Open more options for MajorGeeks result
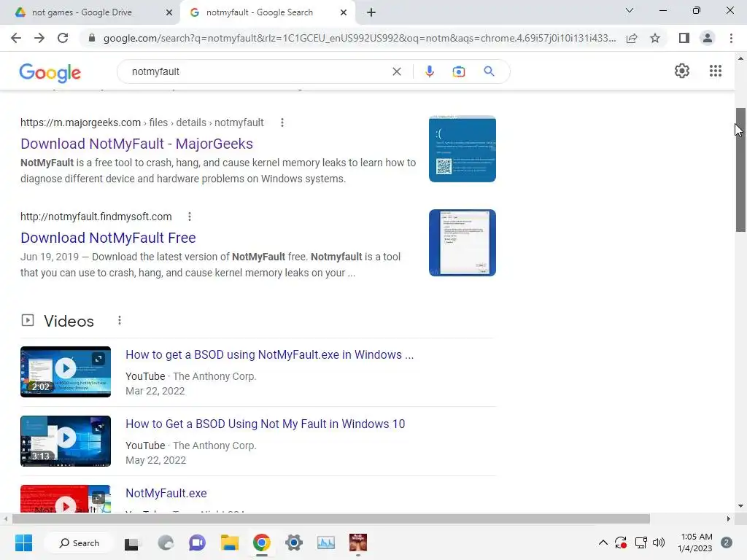 pos(282,122)
